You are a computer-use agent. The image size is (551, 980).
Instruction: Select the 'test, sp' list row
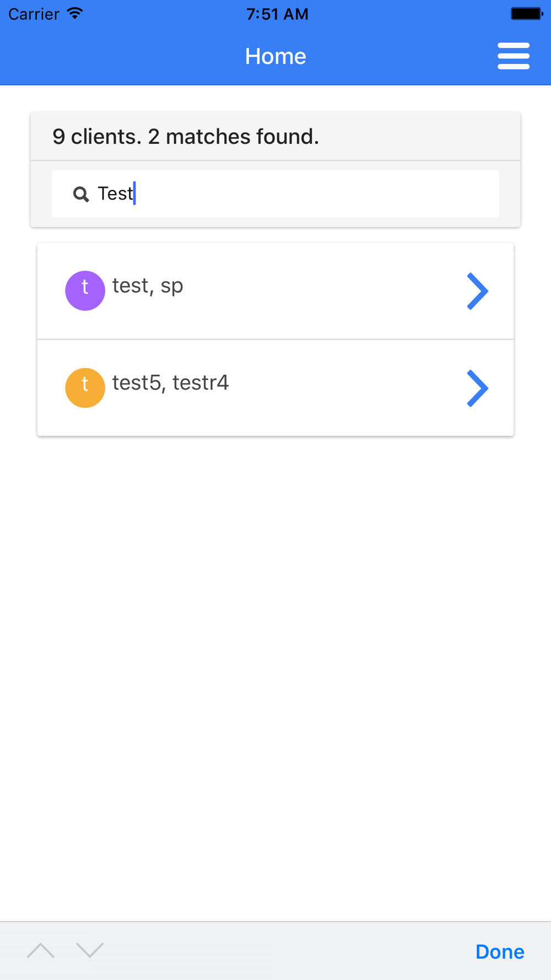click(x=275, y=291)
